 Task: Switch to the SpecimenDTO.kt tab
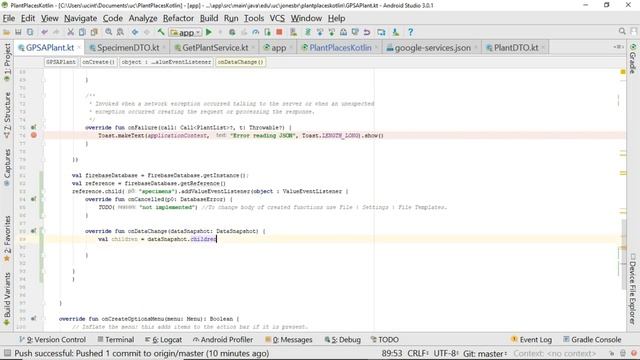coord(127,48)
